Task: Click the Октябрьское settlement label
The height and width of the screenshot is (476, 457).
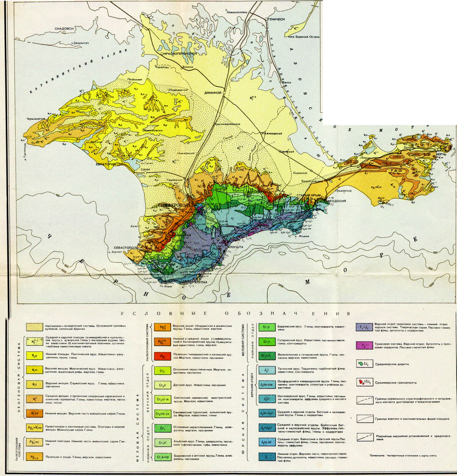Action: pos(186,153)
